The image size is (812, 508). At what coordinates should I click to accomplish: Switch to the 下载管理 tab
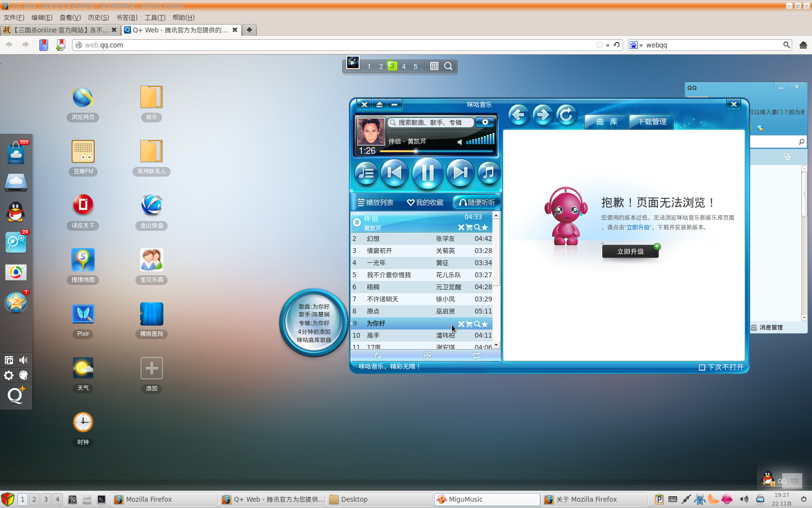coord(652,122)
